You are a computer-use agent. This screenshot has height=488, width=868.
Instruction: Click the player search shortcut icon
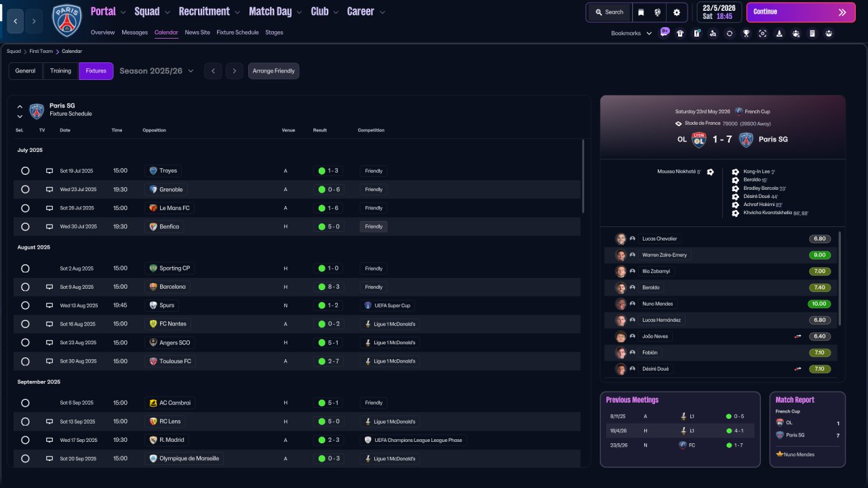click(713, 33)
